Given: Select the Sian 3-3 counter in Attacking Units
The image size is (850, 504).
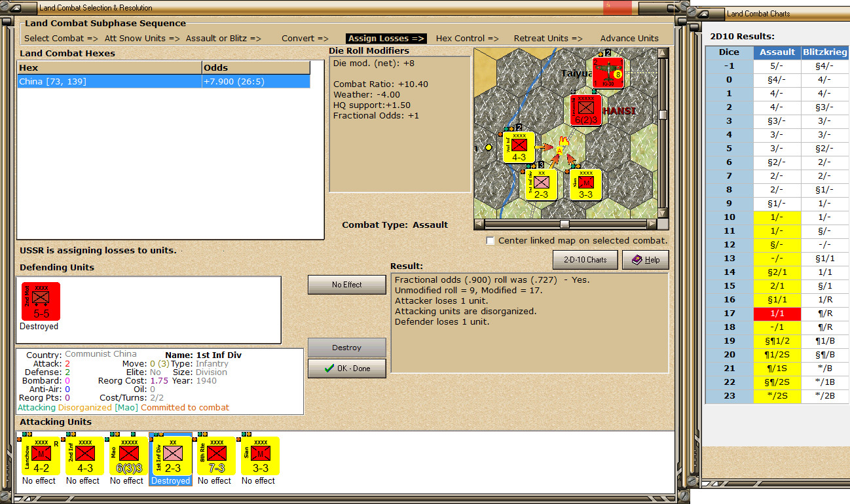Looking at the screenshot, I should (x=261, y=456).
